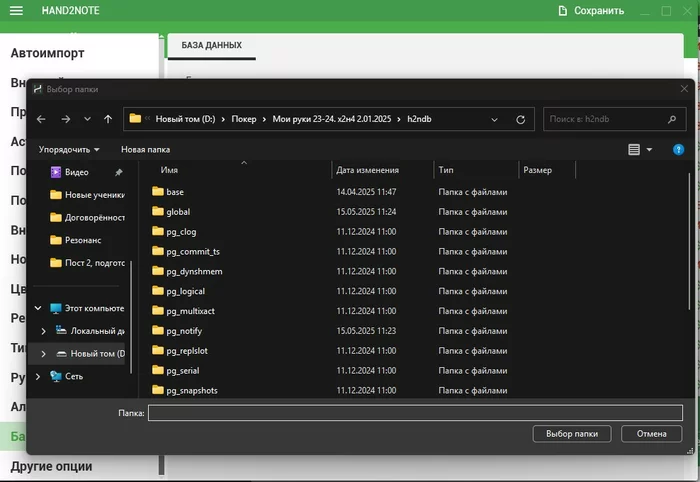Open Автоимпорт in Hand2Note sidebar
The width and height of the screenshot is (700, 482).
[48, 53]
